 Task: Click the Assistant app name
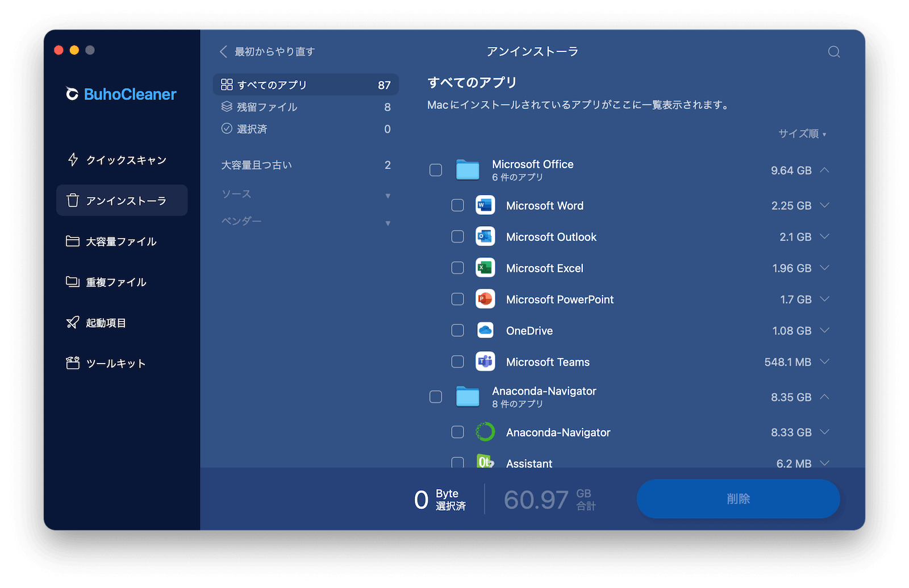coord(529,464)
